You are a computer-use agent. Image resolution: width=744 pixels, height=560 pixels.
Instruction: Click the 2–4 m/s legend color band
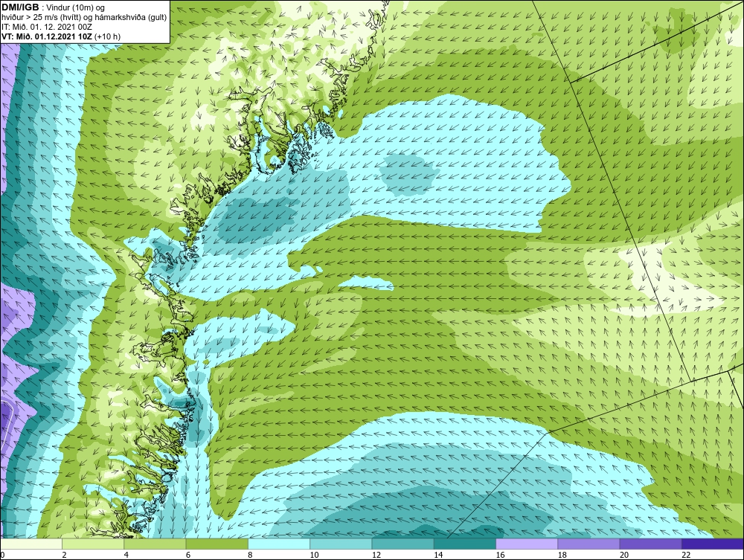(93, 544)
